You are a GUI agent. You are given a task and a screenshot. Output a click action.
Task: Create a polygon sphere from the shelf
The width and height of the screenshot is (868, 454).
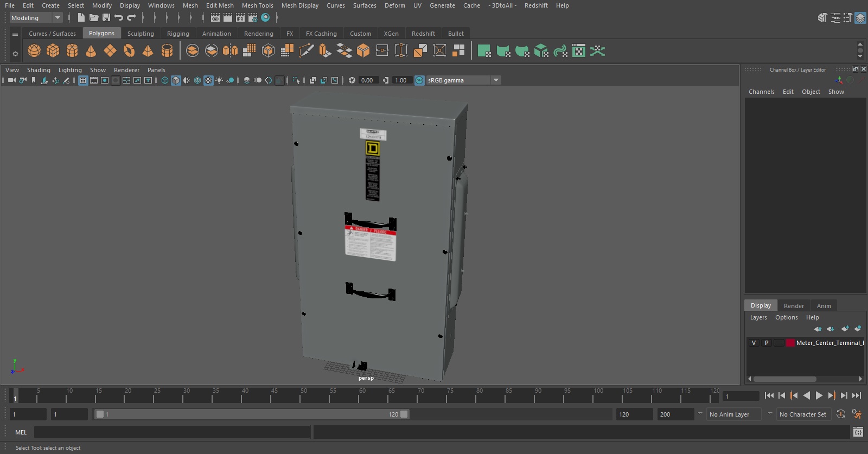point(34,51)
